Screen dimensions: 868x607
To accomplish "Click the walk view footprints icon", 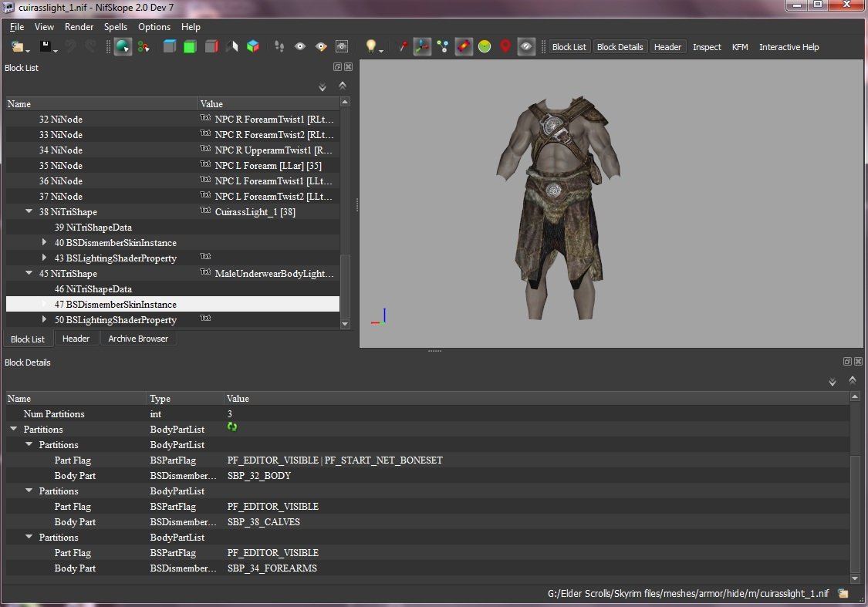I will coord(279,46).
